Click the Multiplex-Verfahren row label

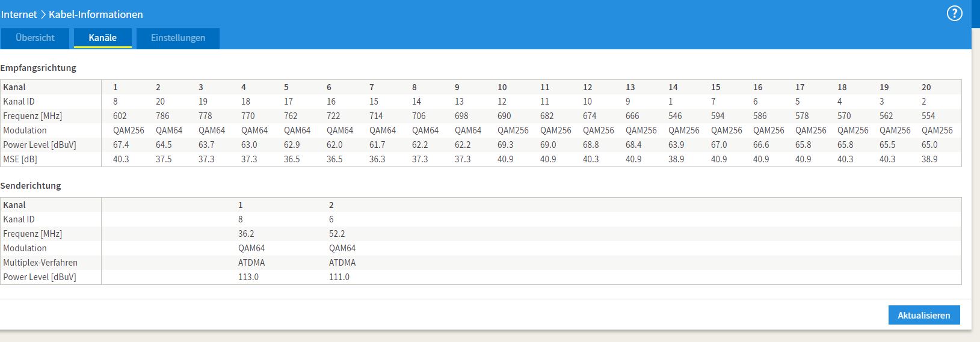click(x=40, y=263)
